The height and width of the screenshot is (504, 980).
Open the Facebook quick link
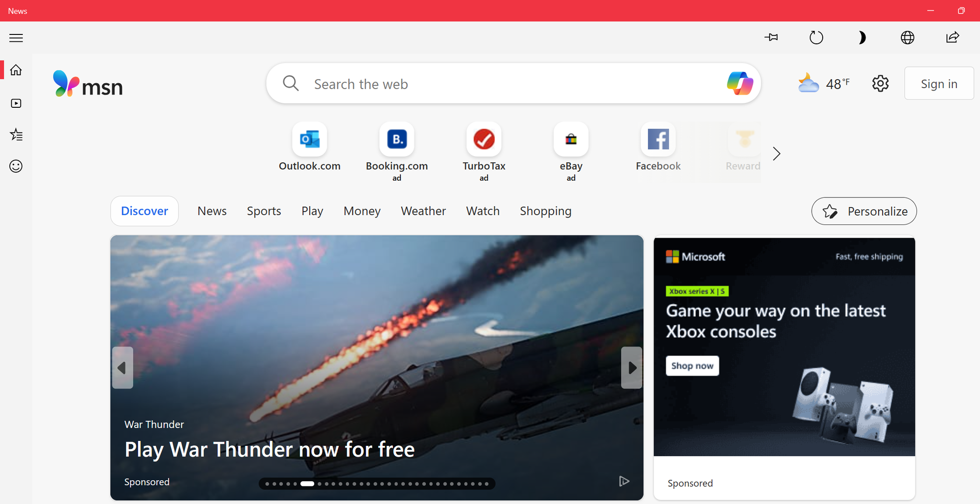click(657, 139)
